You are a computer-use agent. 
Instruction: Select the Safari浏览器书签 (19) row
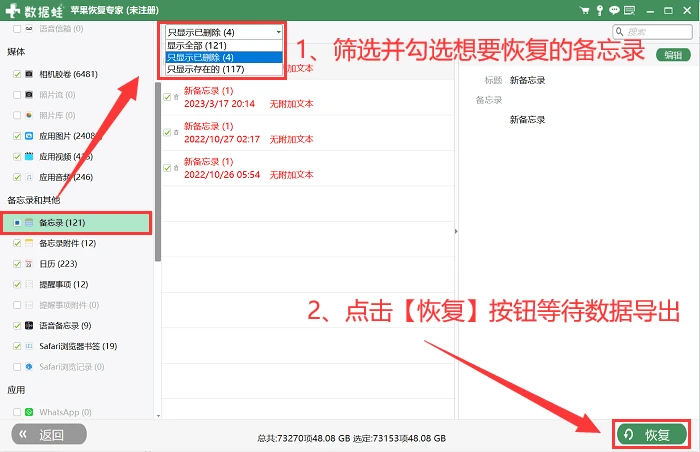point(77,346)
